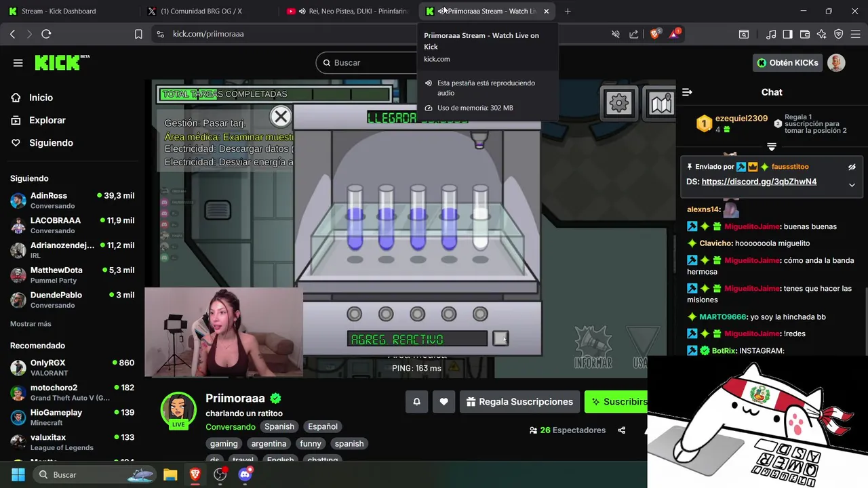
Task: Open Explorar in the sidebar
Action: 47,120
